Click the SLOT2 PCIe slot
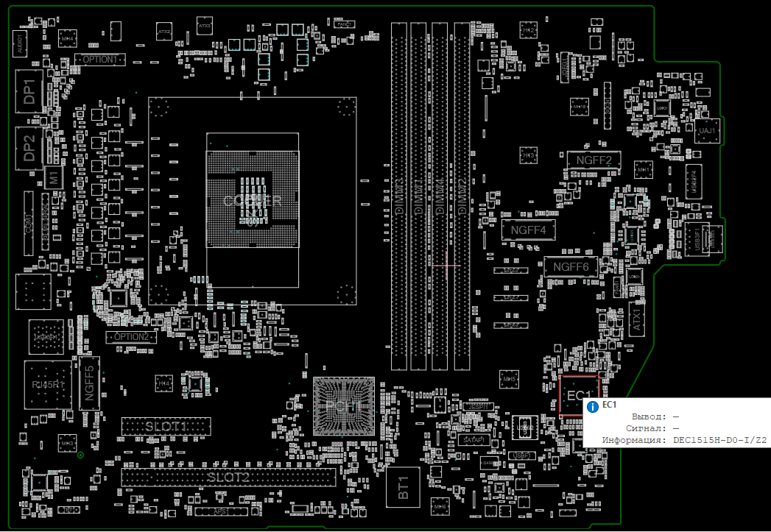Screen dimensions: 771x532 [x=229, y=478]
